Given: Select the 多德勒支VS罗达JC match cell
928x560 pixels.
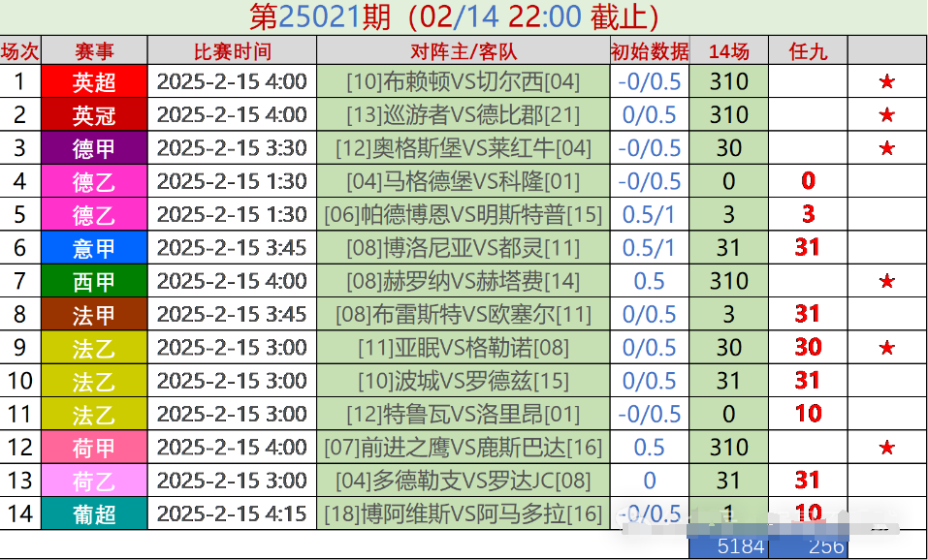Looking at the screenshot, I should pos(464,481).
